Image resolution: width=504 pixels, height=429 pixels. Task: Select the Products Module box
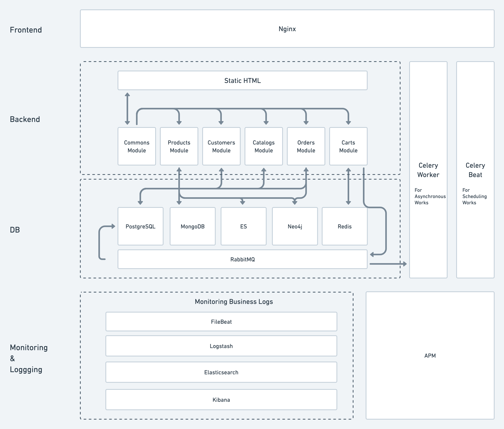click(179, 146)
